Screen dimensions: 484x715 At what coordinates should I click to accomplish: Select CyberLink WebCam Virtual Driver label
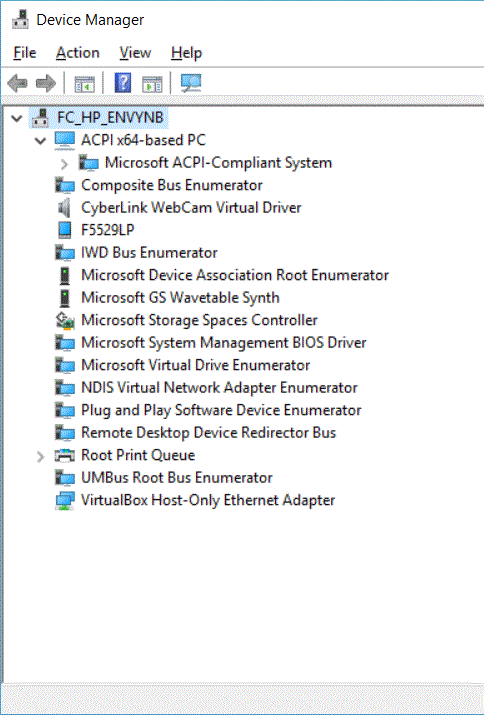191,207
